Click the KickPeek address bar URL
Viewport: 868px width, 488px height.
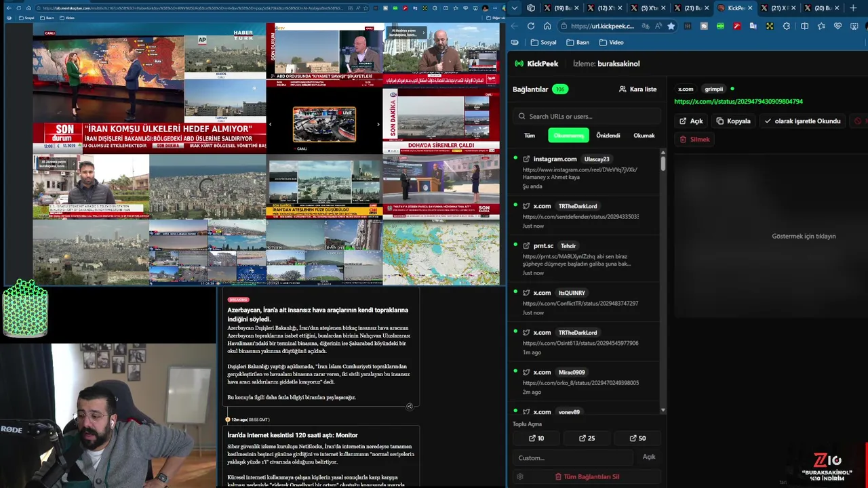[x=602, y=26]
